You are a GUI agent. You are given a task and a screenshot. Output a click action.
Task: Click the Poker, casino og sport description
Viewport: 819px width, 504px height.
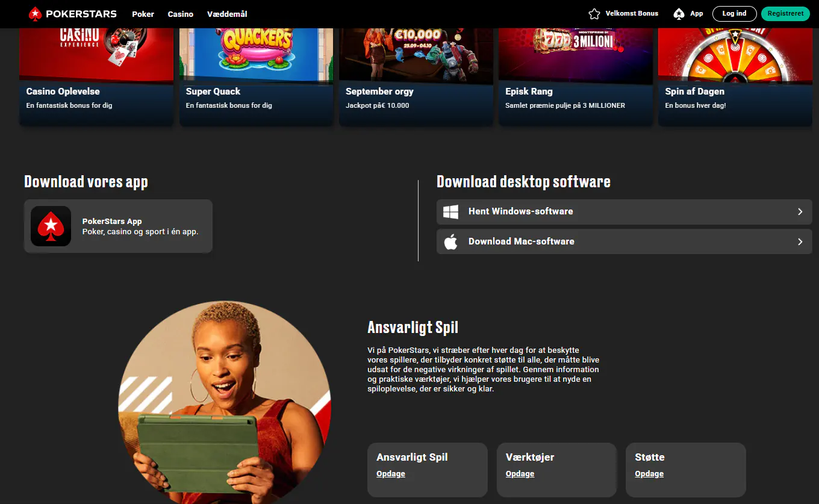140,231
